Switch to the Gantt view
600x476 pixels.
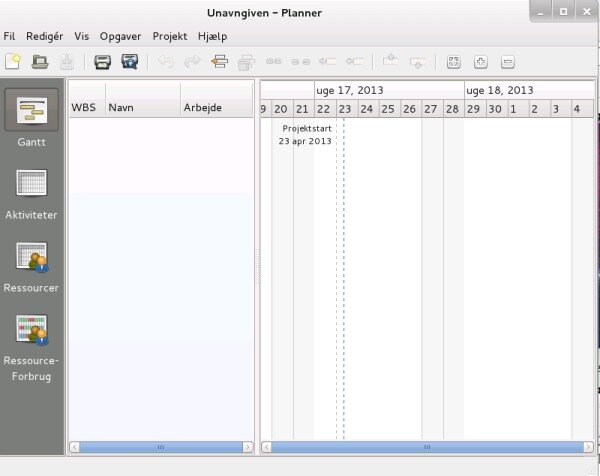tap(31, 118)
